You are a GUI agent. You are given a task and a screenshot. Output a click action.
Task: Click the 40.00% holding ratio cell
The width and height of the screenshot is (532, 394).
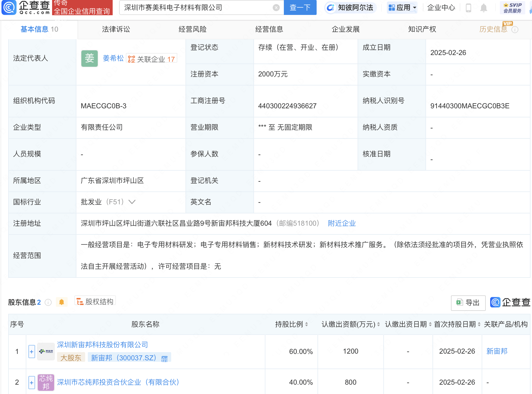pos(301,382)
